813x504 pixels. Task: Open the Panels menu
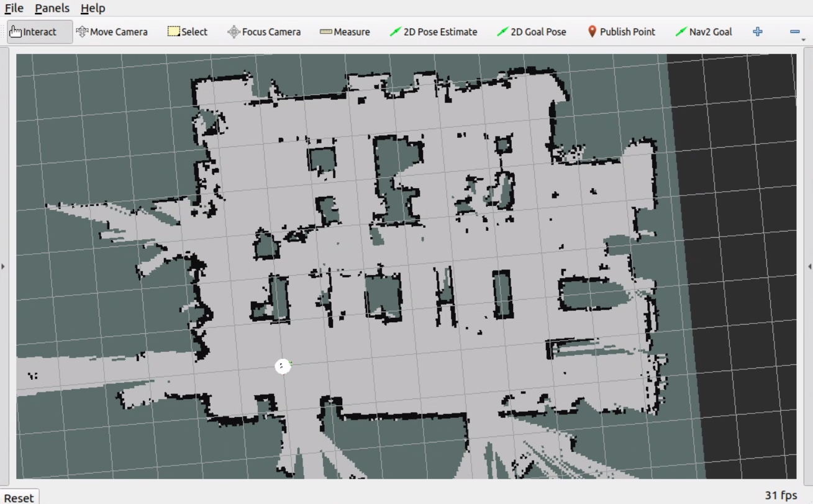click(x=52, y=8)
